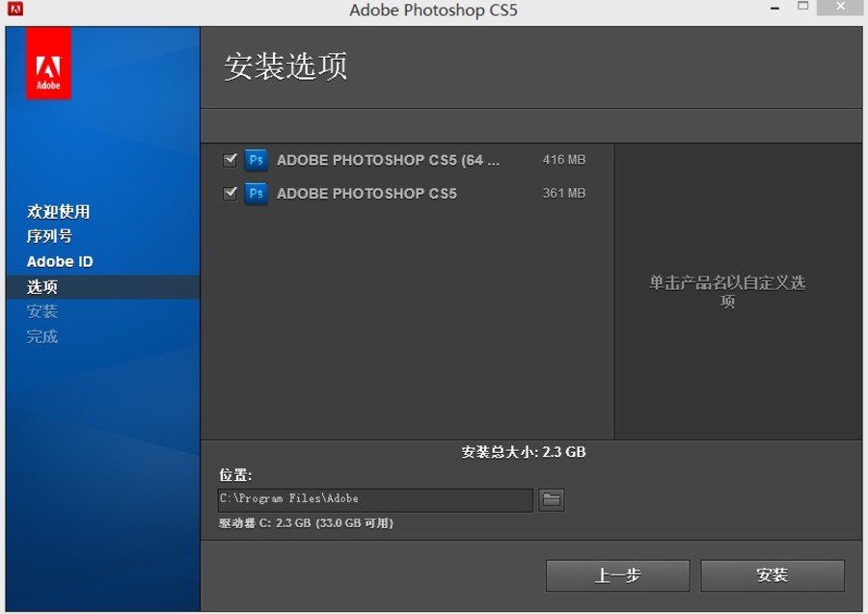868x614 pixels.
Task: Open the 序列号 step in sidebar
Action: tap(49, 236)
